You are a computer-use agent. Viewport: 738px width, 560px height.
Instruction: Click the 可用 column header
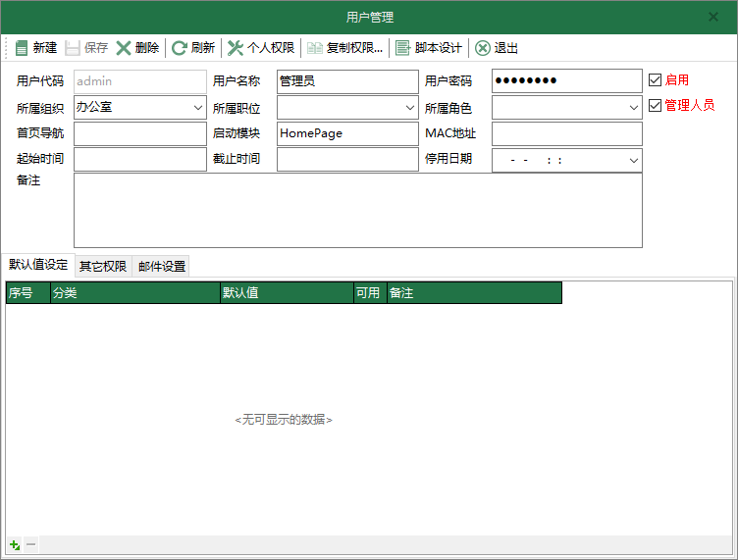click(x=370, y=293)
